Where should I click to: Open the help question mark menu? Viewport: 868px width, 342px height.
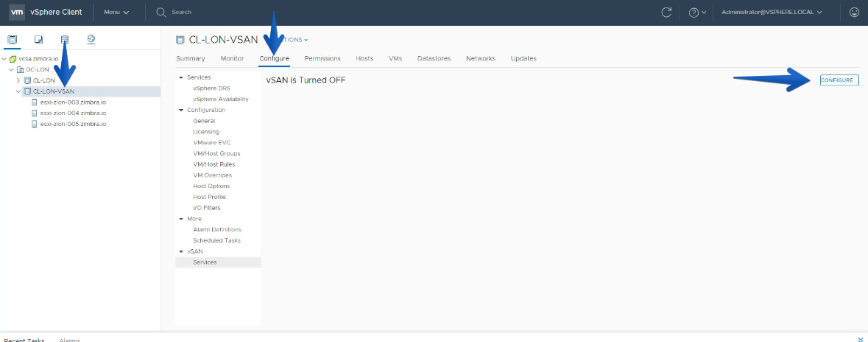(x=697, y=13)
